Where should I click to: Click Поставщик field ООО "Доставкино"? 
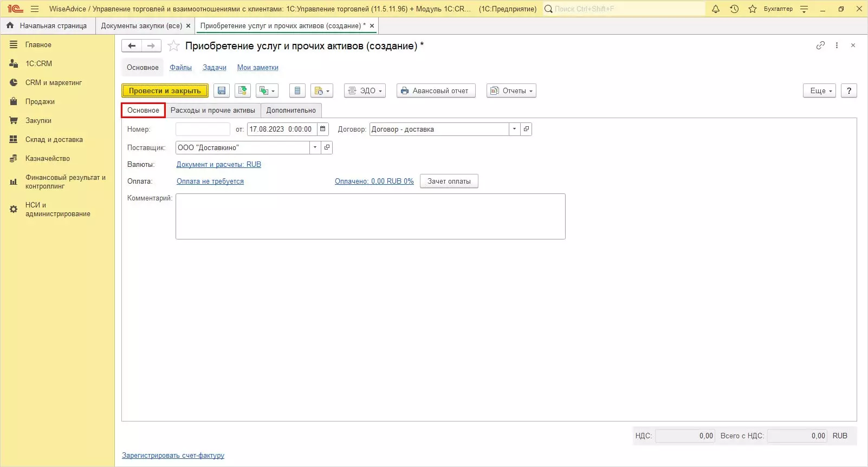242,147
